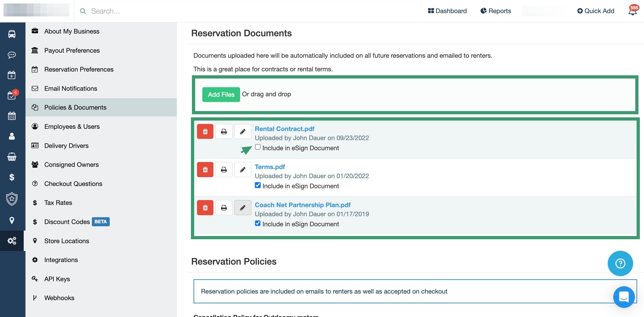Screen dimensions: 644x317
Task: Open the blue help question mark button
Action: point(620,263)
